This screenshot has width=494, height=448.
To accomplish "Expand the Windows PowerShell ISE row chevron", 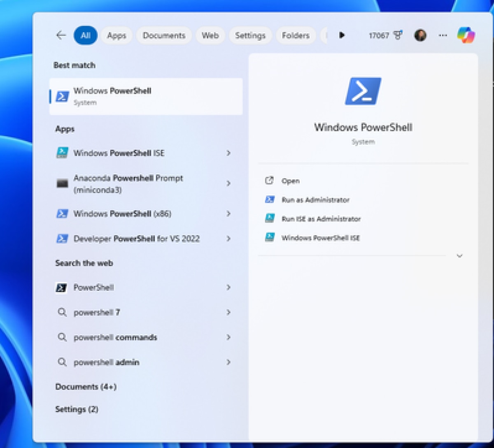I will pos(228,153).
